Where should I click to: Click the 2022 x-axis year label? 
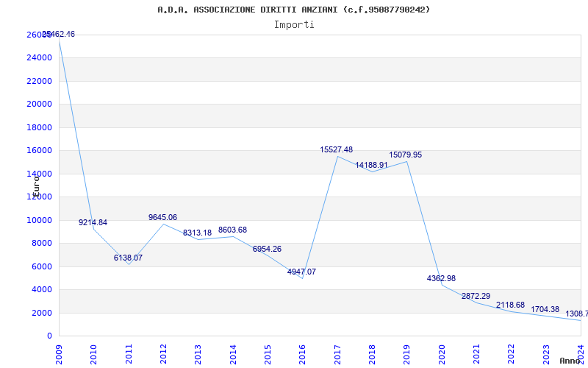click(512, 355)
